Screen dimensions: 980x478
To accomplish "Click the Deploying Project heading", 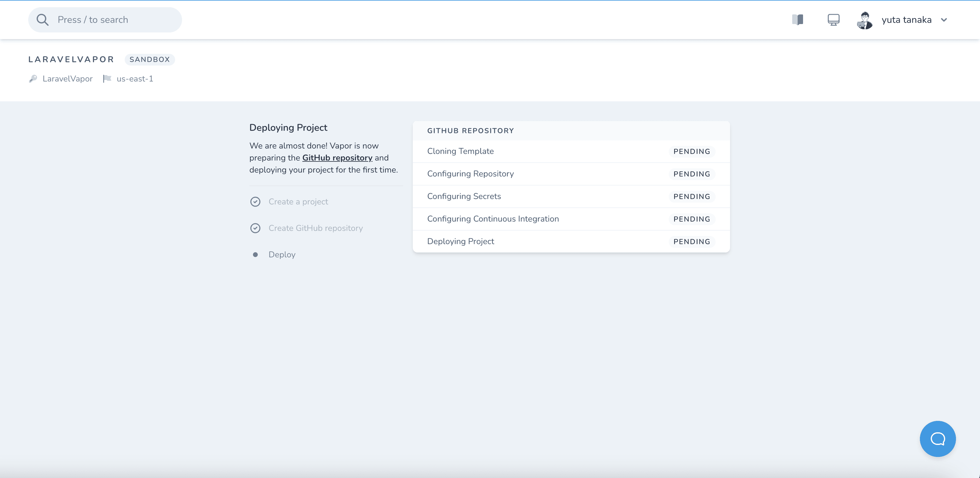I will [288, 127].
